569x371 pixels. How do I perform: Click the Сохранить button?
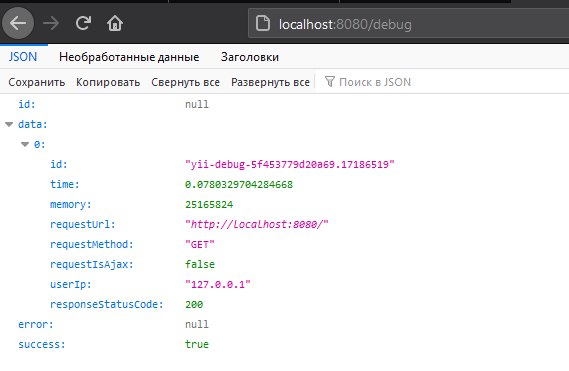click(x=37, y=82)
